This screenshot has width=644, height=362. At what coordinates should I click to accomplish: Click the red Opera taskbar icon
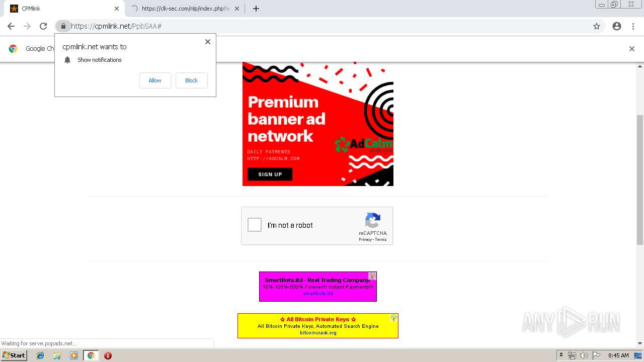pos(108,355)
